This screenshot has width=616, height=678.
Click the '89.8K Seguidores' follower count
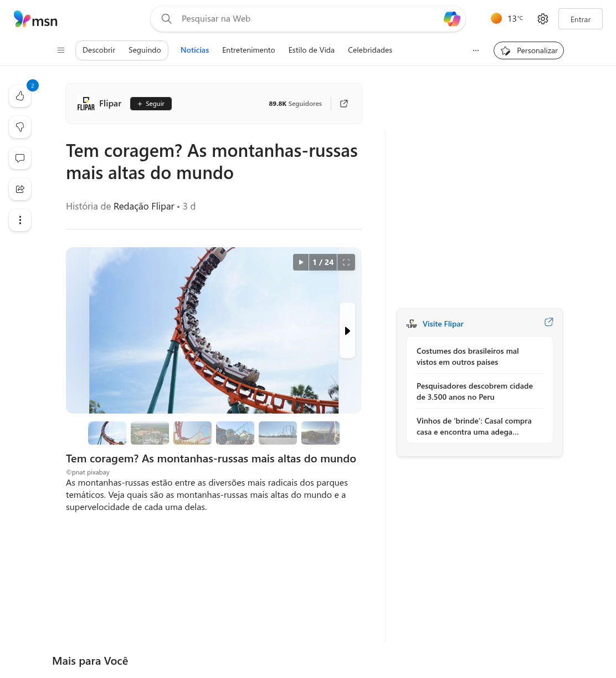pyautogui.click(x=295, y=104)
